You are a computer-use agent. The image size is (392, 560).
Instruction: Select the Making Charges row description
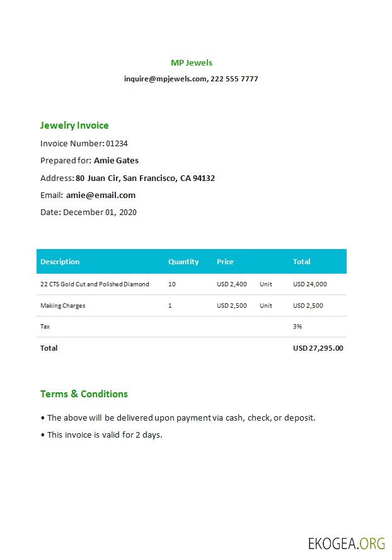[x=63, y=306]
